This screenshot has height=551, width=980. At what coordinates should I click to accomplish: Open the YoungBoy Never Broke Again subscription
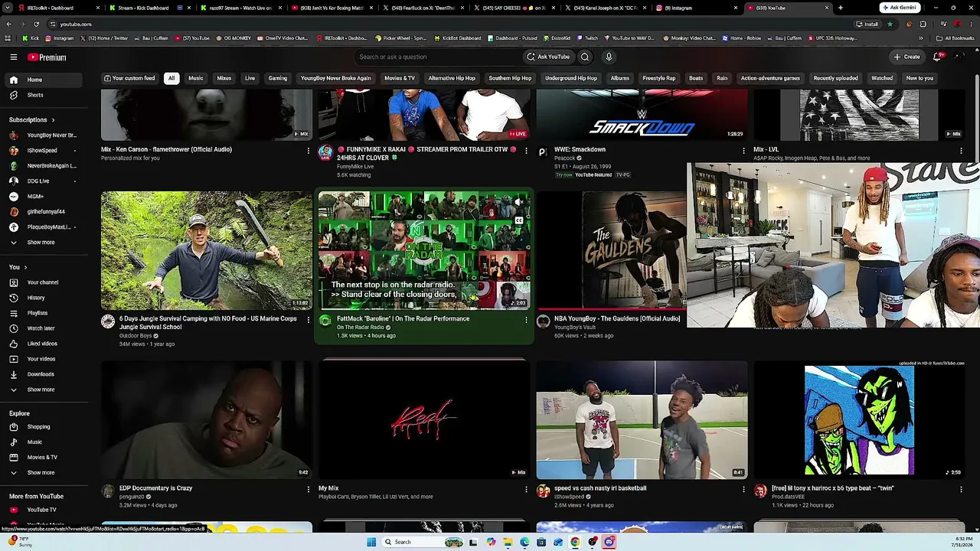[44, 135]
